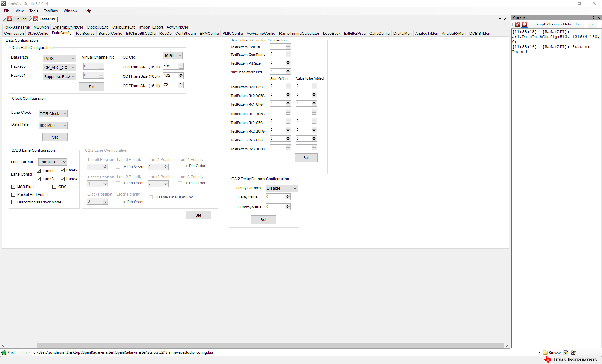
Task: Close the Output panel
Action: coord(599,18)
